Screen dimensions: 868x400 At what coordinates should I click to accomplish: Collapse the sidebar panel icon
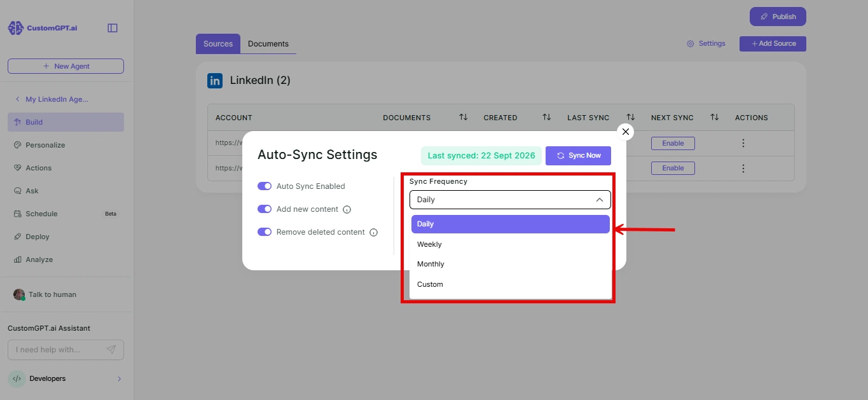(x=113, y=28)
